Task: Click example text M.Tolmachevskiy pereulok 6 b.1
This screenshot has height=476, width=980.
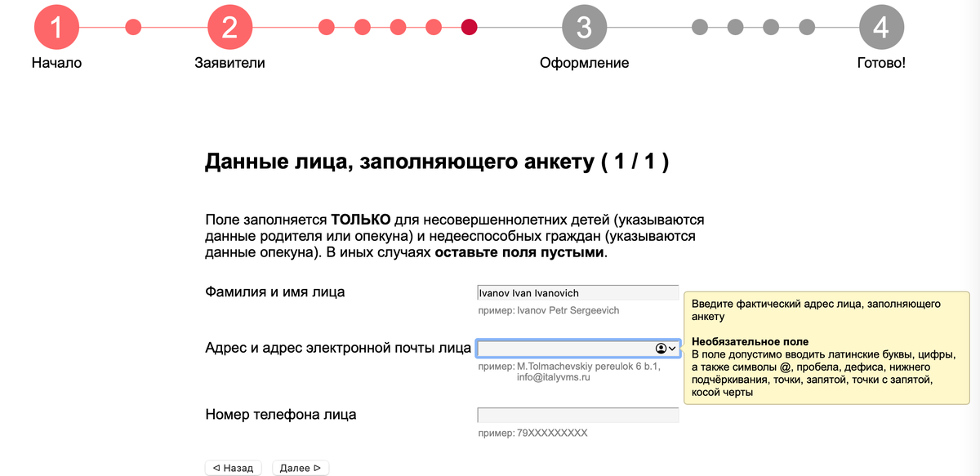Action: (590, 367)
